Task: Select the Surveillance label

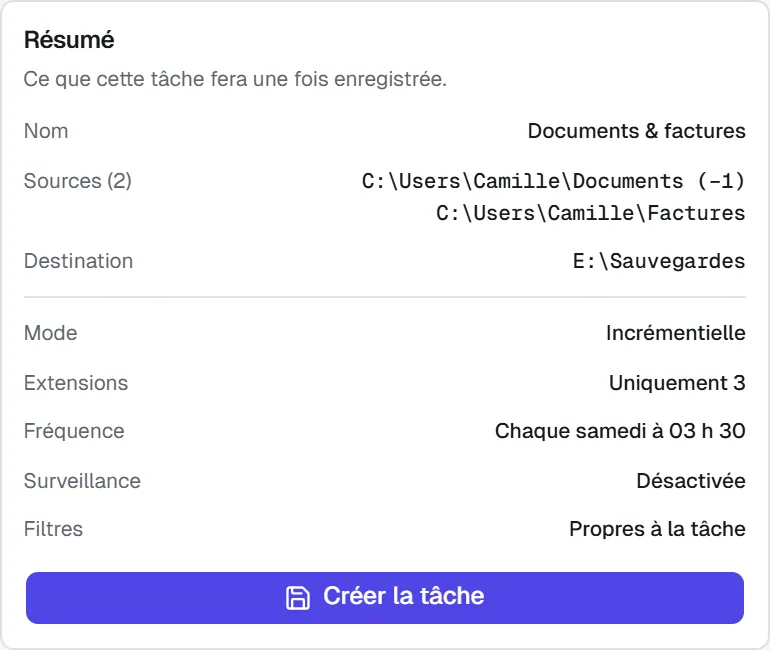Action: (x=82, y=481)
